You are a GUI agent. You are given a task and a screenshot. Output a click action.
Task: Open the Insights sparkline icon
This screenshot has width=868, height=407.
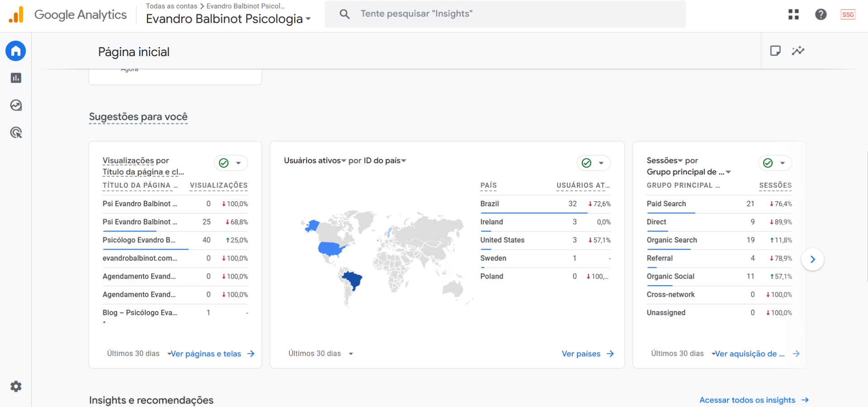798,51
